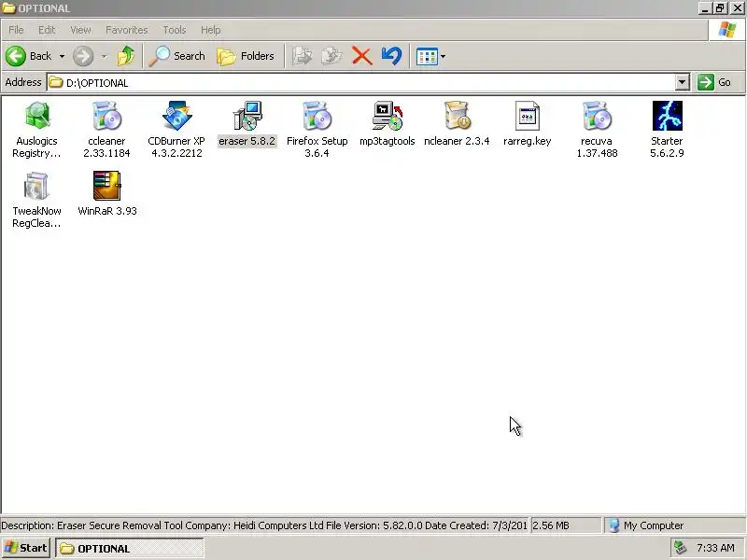Image resolution: width=747 pixels, height=560 pixels.
Task: Click the Undo toolbar icon
Action: pos(391,56)
